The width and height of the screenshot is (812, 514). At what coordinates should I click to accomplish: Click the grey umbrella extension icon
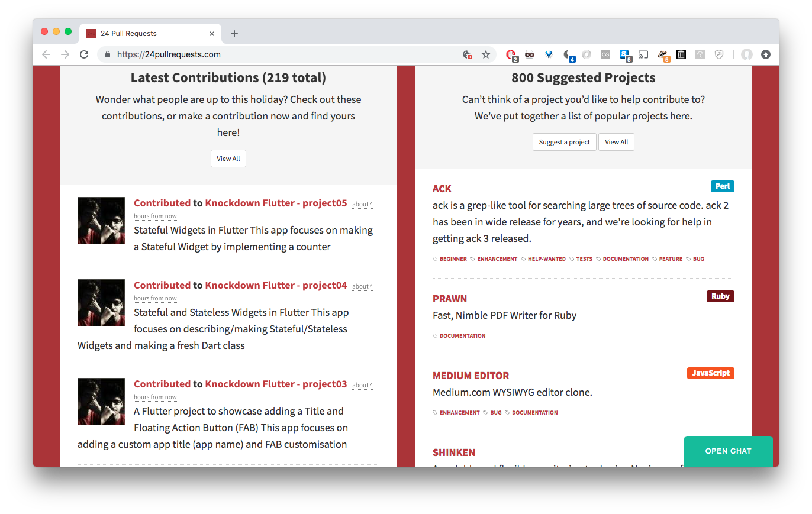pyautogui.click(x=700, y=54)
